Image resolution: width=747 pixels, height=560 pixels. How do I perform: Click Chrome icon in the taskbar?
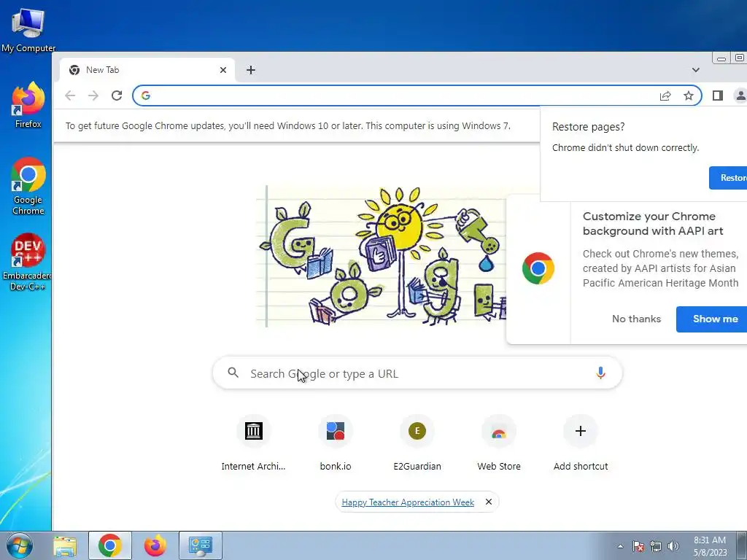coord(110,545)
